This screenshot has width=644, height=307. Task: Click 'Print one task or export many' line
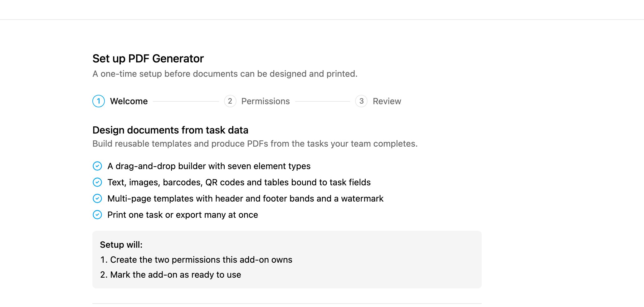[x=183, y=215]
